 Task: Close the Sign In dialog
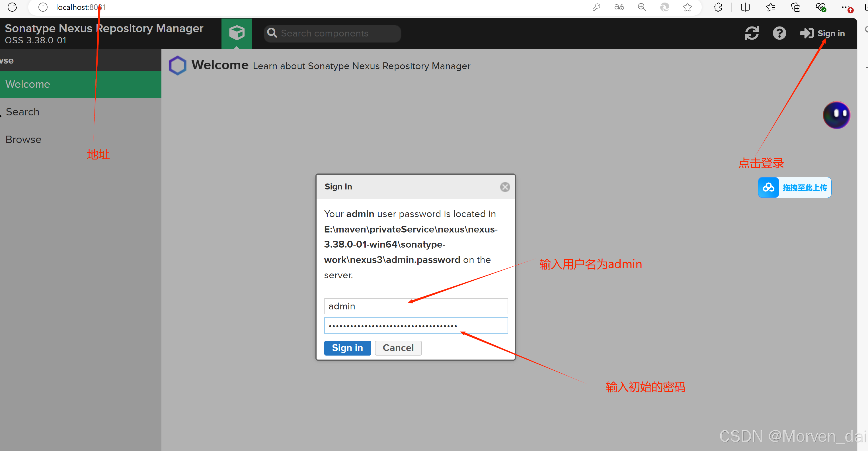click(505, 187)
